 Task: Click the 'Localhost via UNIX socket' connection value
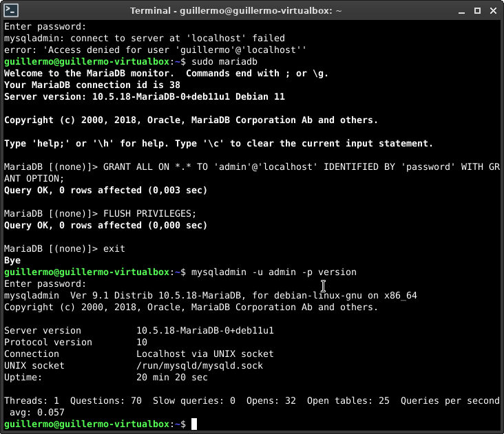click(204, 354)
